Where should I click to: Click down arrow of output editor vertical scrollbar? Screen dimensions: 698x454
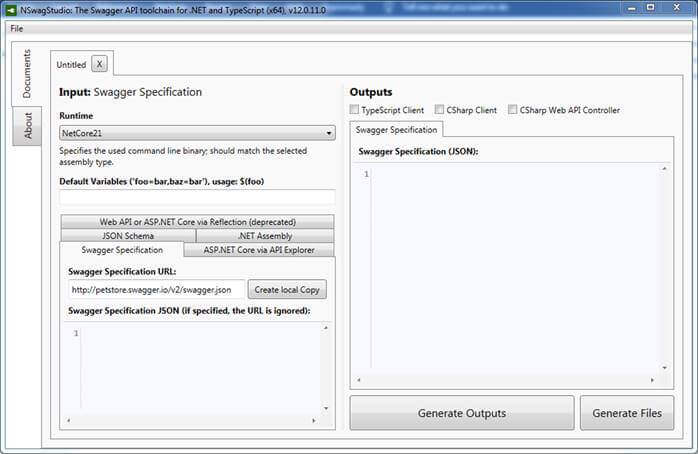point(664,368)
